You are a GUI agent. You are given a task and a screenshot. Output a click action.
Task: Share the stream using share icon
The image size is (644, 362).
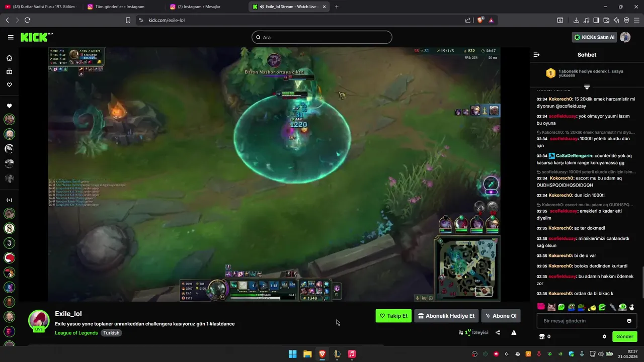(498, 332)
